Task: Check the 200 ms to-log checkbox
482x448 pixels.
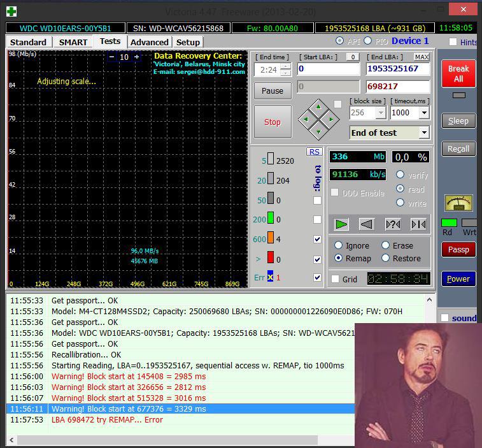Action: point(317,219)
